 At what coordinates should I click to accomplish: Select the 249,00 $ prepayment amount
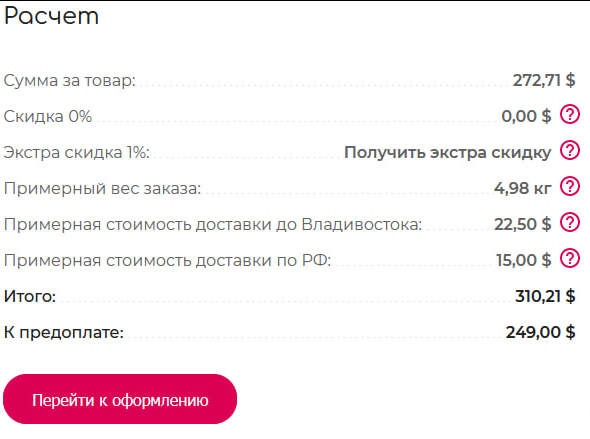(x=541, y=332)
